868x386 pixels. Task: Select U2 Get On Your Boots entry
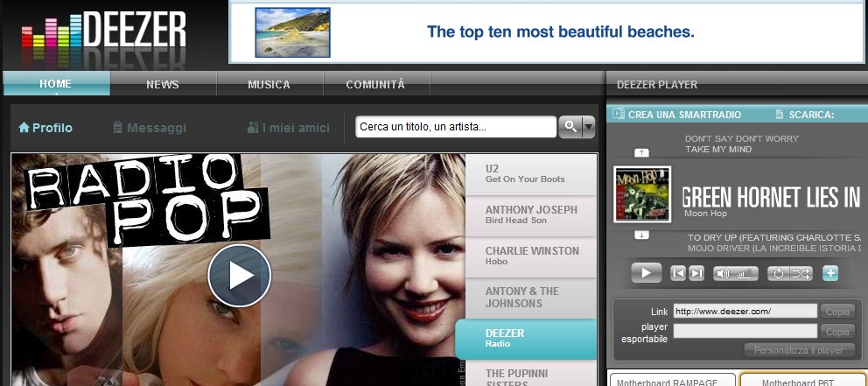(x=531, y=174)
